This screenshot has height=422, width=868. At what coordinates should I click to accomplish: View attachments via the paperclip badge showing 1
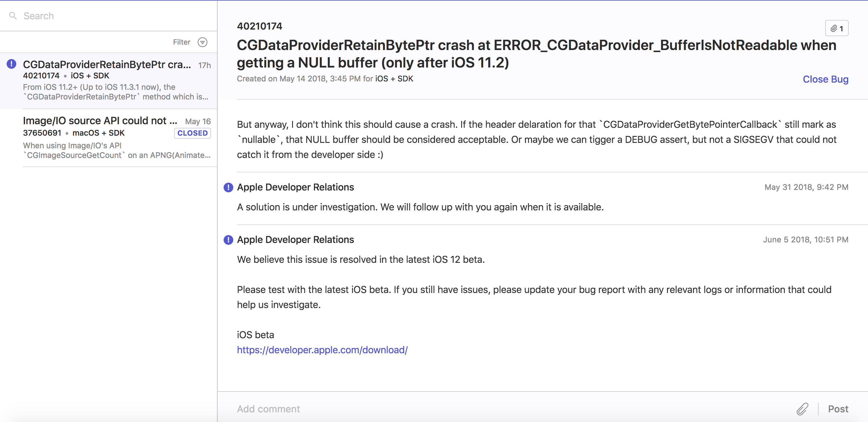837,28
